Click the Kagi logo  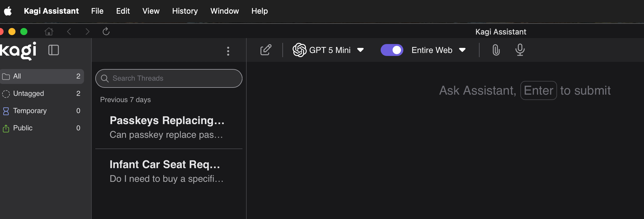[18, 51]
